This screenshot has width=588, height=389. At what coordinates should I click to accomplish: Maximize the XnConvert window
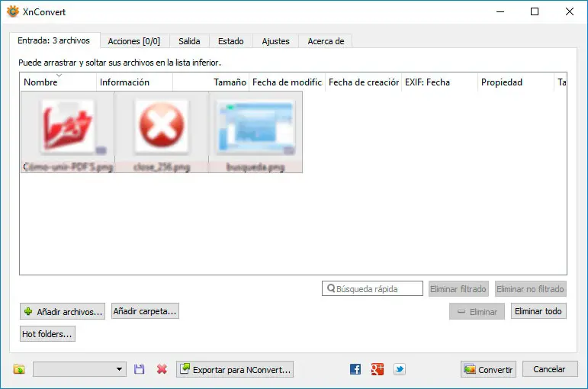[x=535, y=11]
